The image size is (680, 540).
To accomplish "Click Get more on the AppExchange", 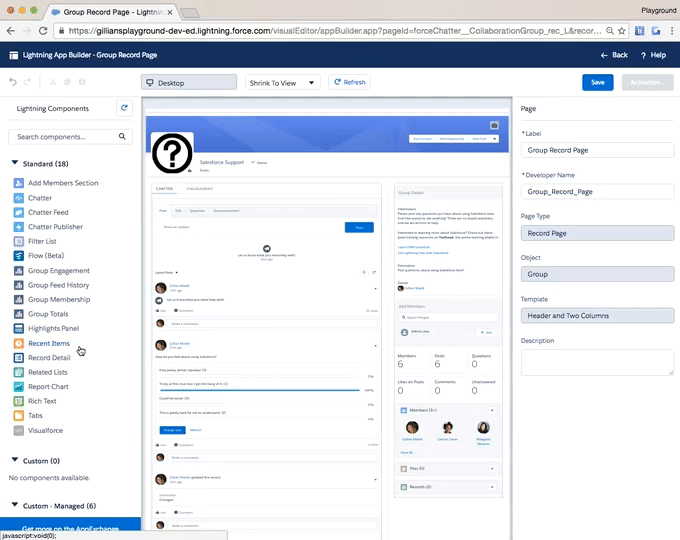I will 70,528.
